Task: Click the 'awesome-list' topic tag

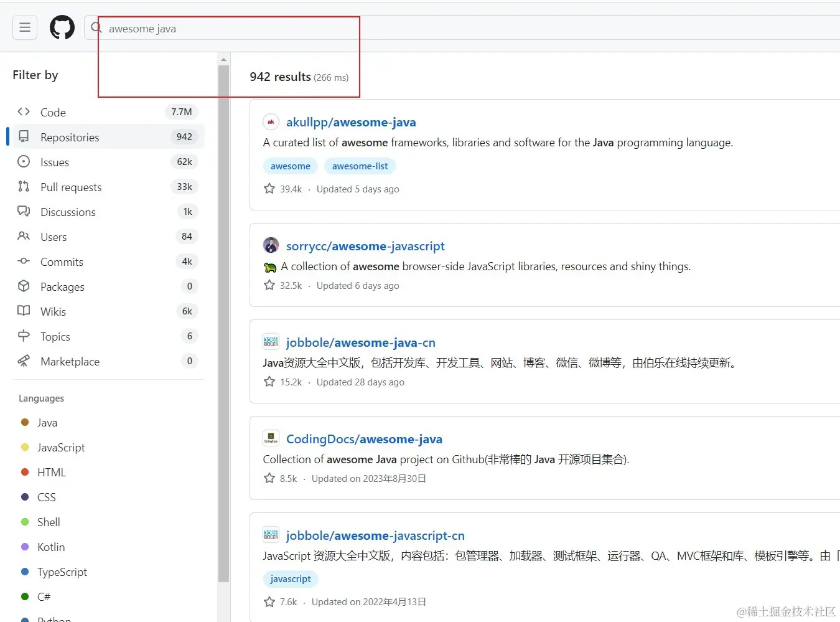Action: click(x=360, y=166)
